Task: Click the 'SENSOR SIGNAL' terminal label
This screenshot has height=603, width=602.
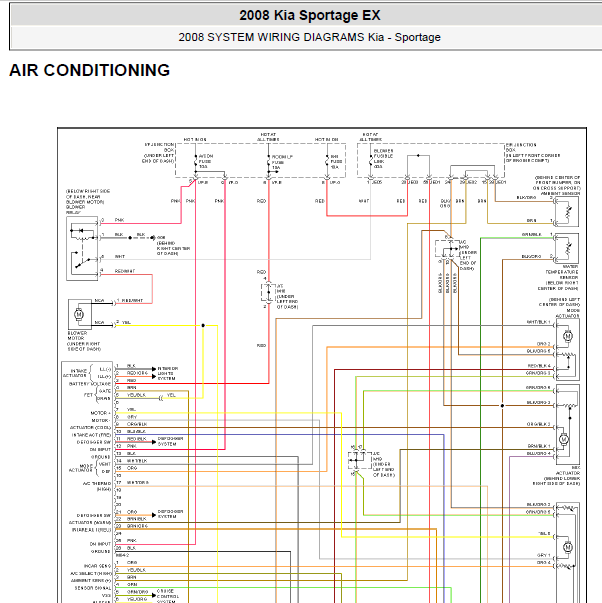Action: tap(93, 588)
